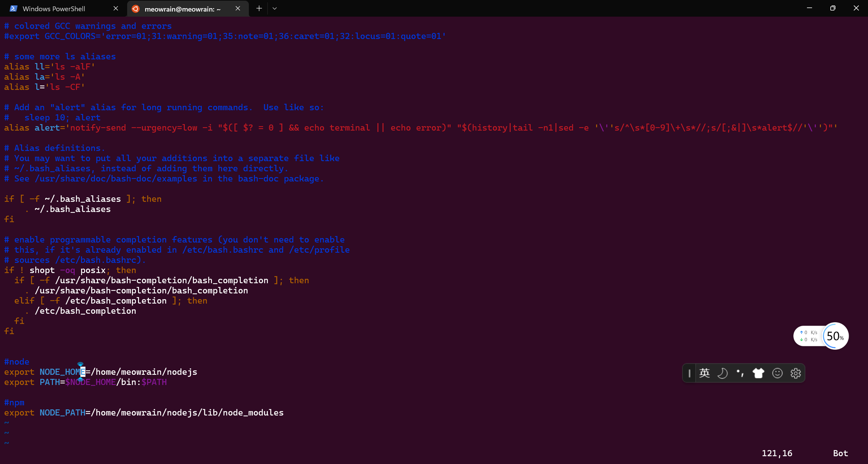Click the network speed monitor widget
This screenshot has width=868, height=464.
click(809, 336)
